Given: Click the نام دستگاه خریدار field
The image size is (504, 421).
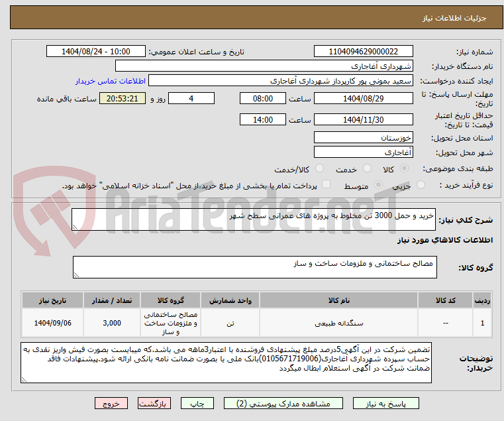Looking at the screenshot, I should point(264,66).
